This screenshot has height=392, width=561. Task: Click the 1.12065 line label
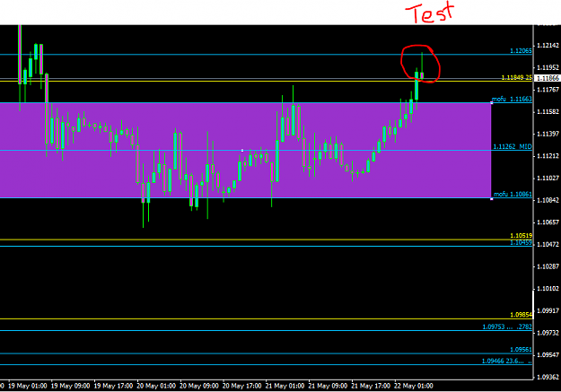tap(521, 51)
